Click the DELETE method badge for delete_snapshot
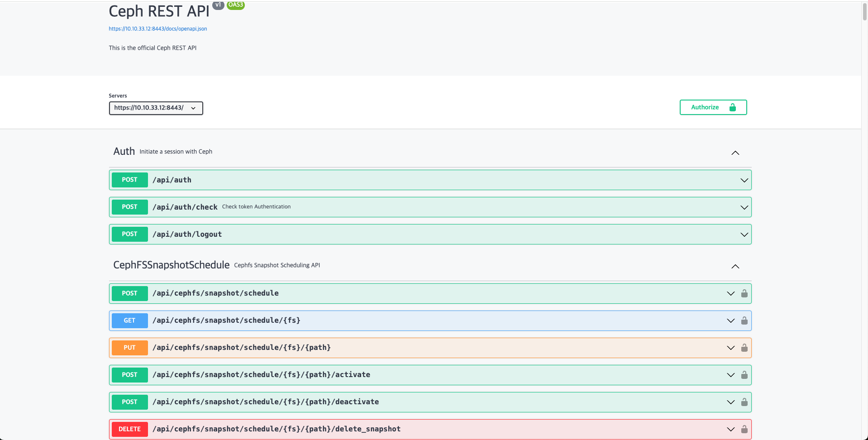 click(129, 429)
